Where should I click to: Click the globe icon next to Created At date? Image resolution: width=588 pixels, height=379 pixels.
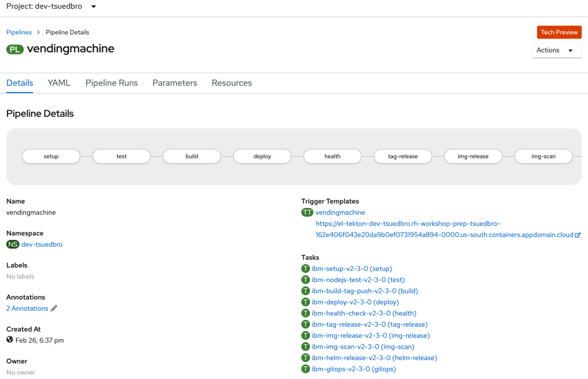pyautogui.click(x=10, y=340)
